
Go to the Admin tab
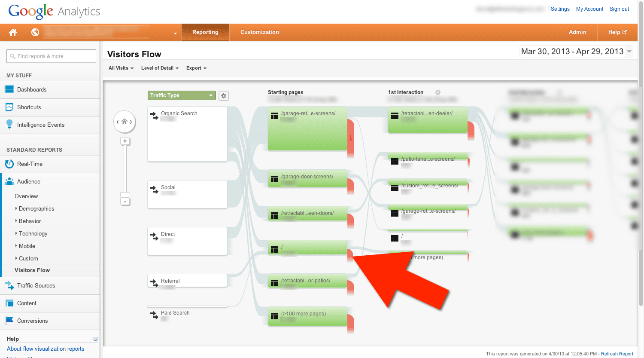(577, 32)
